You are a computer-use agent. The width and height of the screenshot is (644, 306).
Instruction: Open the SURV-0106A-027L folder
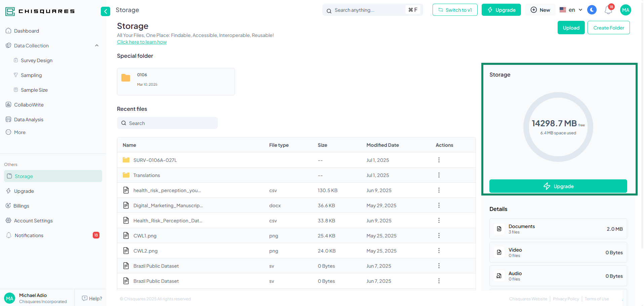tap(155, 160)
